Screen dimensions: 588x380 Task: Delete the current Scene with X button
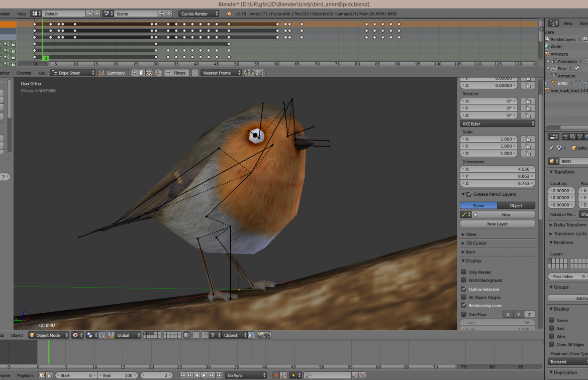[169, 14]
